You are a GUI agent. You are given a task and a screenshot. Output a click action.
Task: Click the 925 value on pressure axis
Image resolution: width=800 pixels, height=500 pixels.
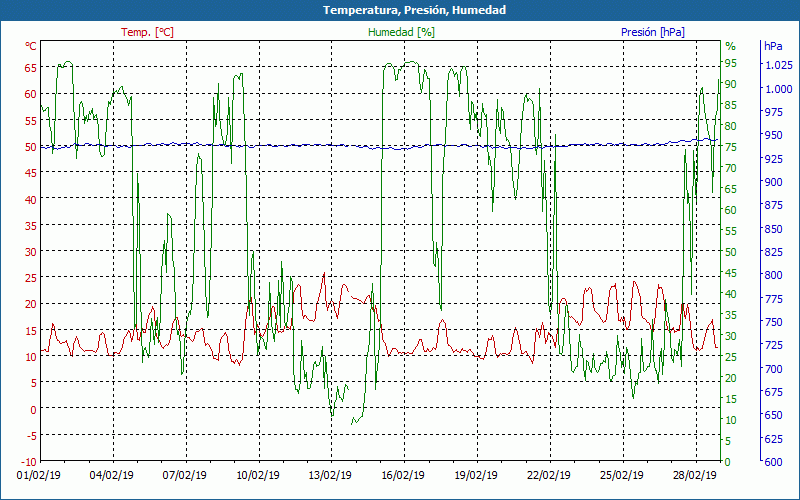[x=773, y=159]
